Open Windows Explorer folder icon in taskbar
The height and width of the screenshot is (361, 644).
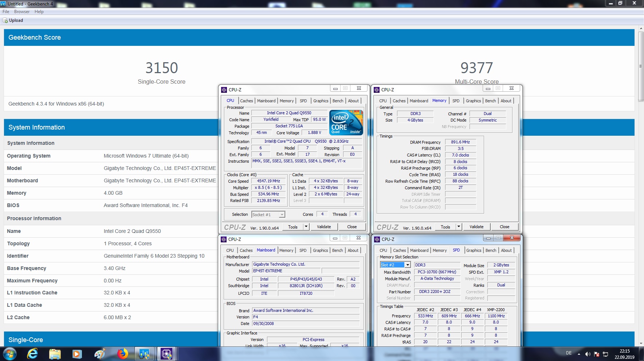tap(55, 354)
